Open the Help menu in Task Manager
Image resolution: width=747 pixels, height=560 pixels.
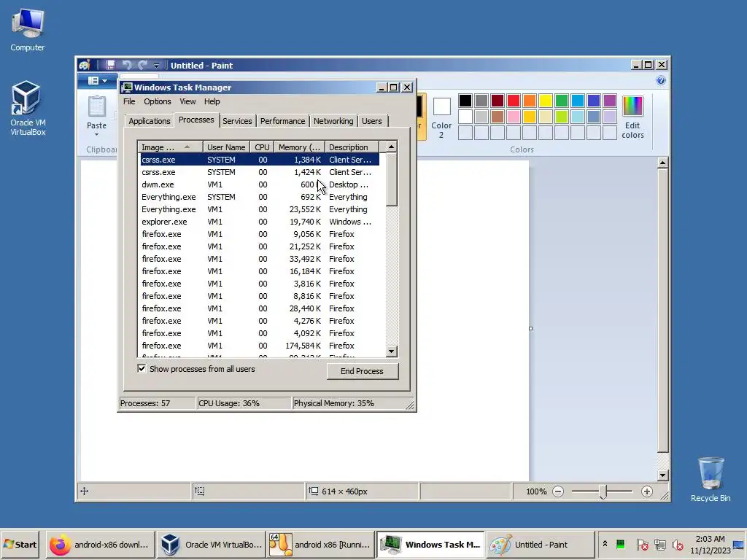(x=212, y=101)
